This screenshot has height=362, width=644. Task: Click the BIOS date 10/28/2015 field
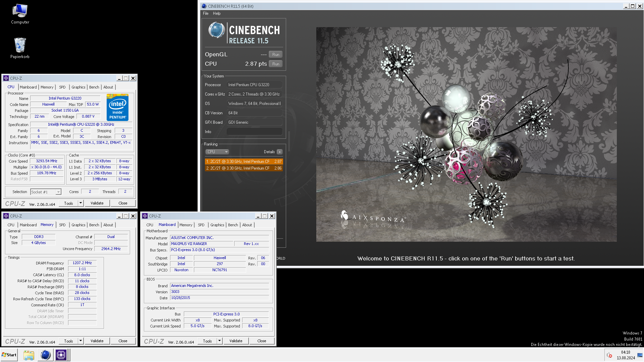[x=219, y=298]
